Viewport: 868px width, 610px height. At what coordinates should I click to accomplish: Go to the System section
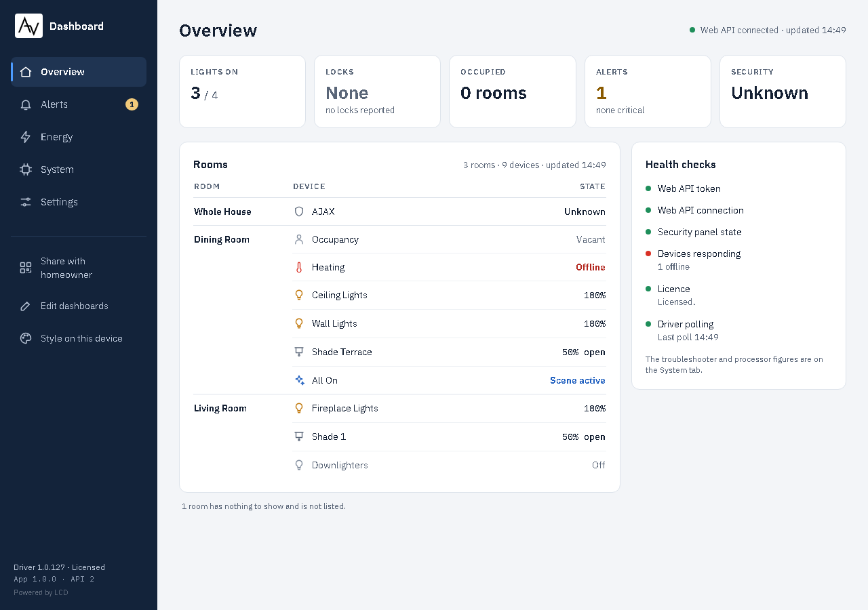pyautogui.click(x=79, y=169)
